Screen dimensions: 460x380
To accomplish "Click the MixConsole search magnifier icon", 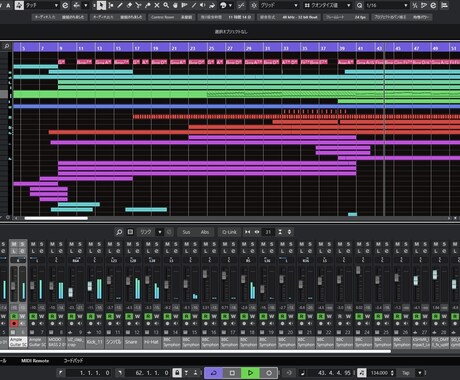I will tap(119, 232).
